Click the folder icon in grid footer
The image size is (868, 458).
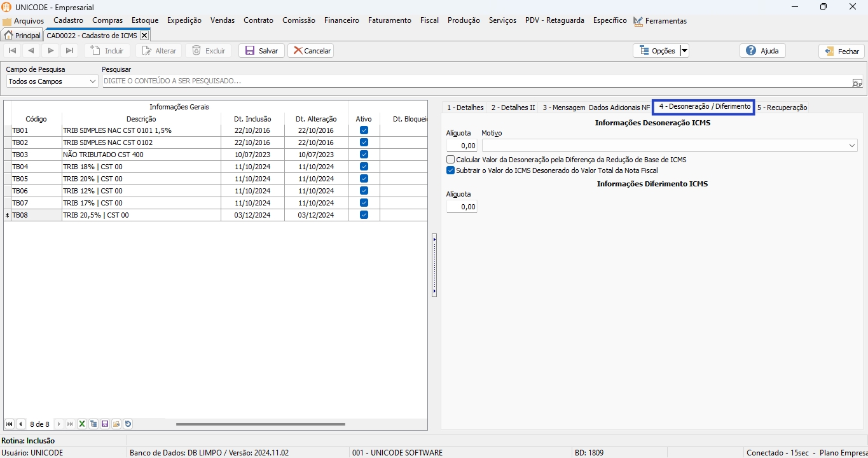pyautogui.click(x=116, y=424)
